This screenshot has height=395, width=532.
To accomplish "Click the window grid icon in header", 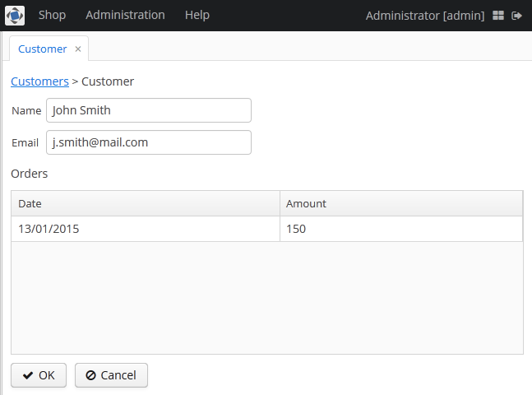I will [499, 16].
